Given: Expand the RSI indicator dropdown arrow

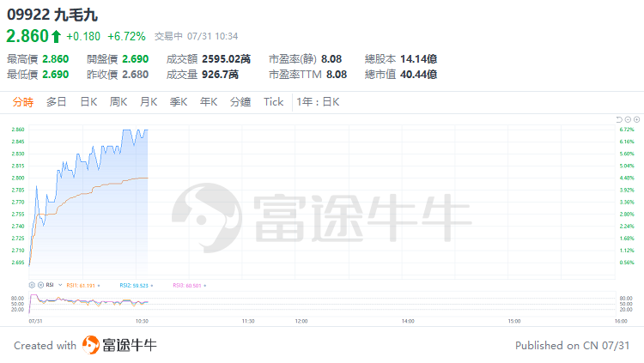Looking at the screenshot, I should click(x=60, y=285).
